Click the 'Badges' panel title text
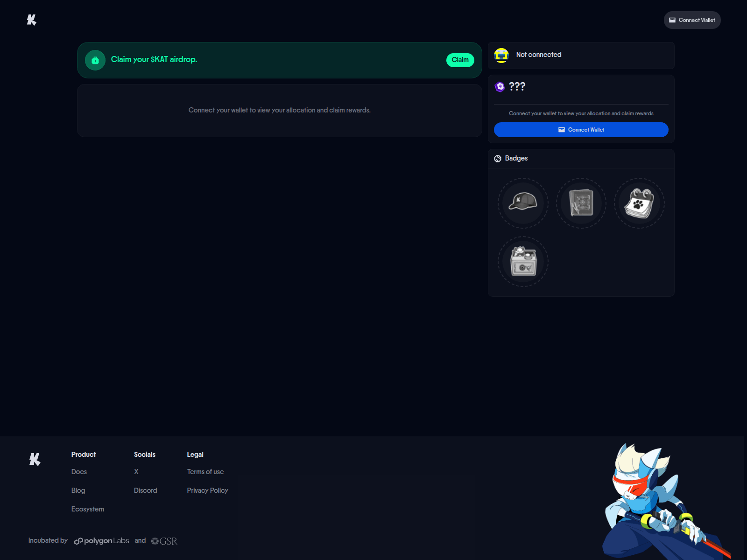This screenshot has width=747, height=560. click(516, 158)
